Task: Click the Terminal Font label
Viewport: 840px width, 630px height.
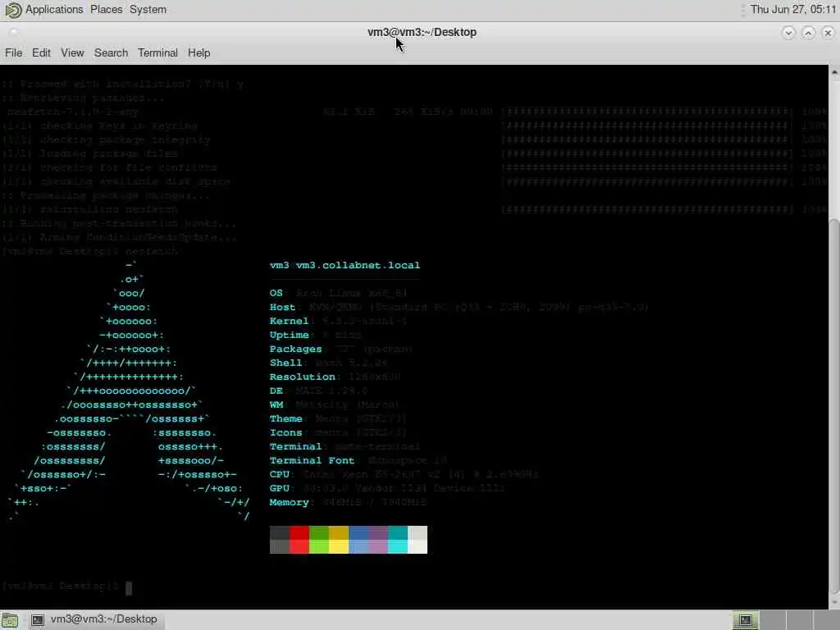Action: 312,460
